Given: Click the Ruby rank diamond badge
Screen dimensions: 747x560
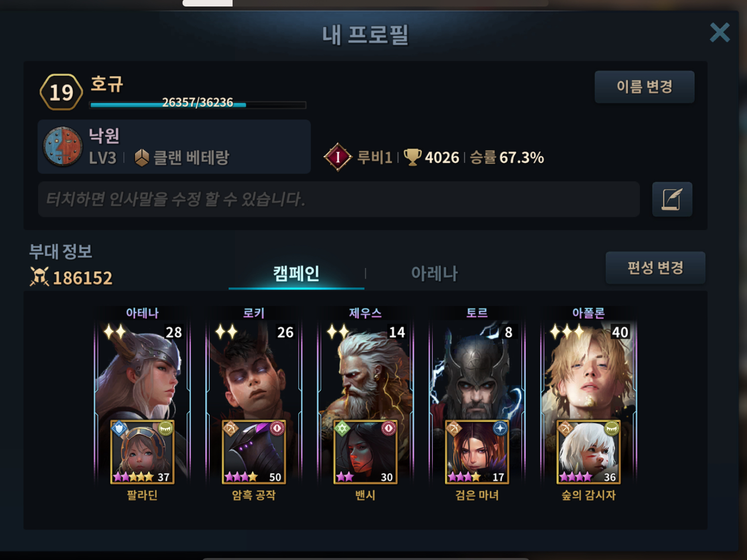Looking at the screenshot, I should pyautogui.click(x=338, y=157).
